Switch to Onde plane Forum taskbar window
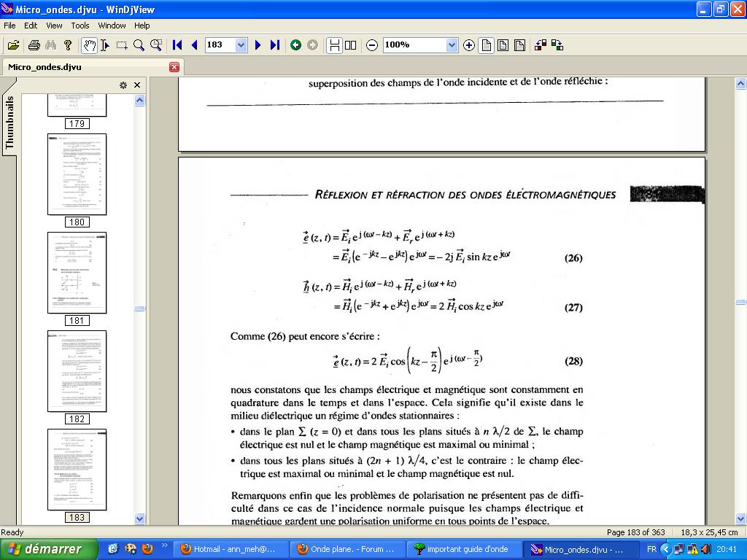Screen dimensions: 747x560 (x=347, y=549)
